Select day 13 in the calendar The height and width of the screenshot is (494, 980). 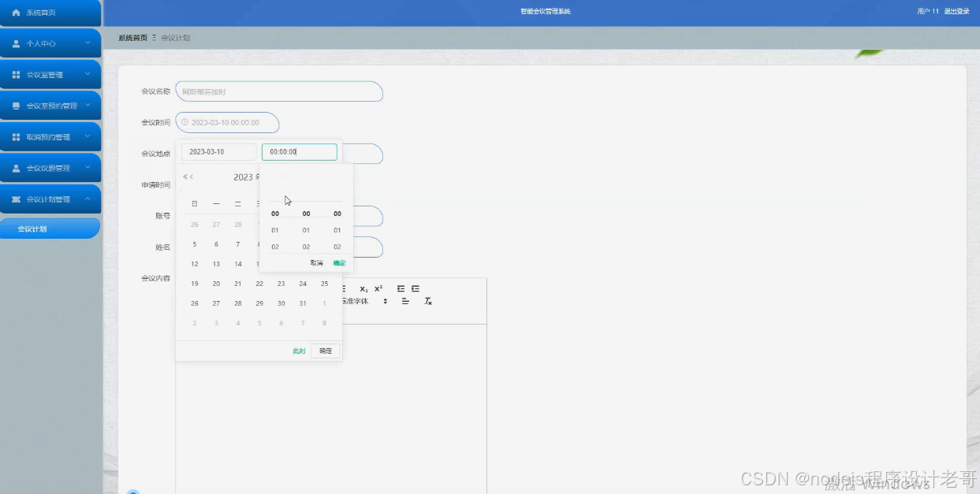pos(216,264)
